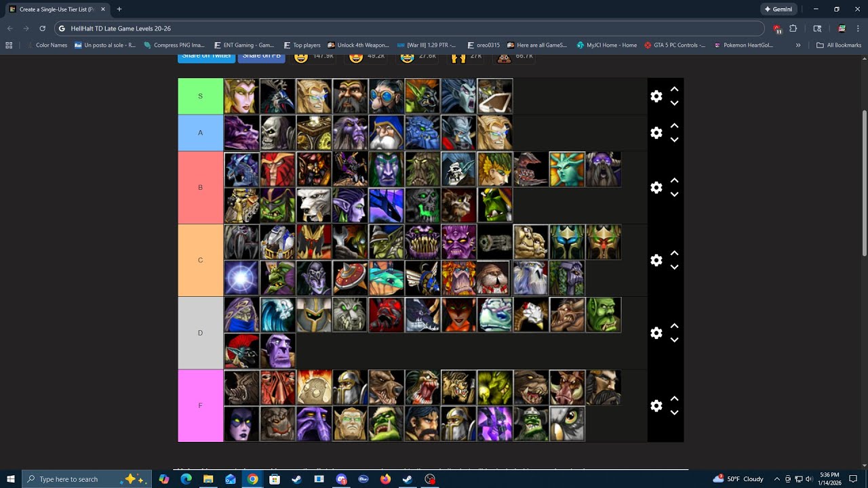Click the Share on Twitter button
Viewport: 868px width, 488px height.
coord(206,57)
